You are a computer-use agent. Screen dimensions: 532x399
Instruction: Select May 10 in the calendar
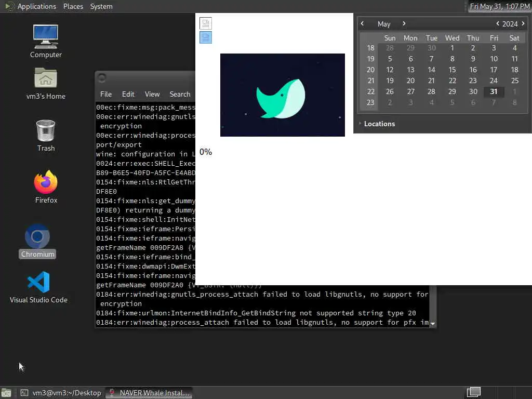[x=494, y=59]
